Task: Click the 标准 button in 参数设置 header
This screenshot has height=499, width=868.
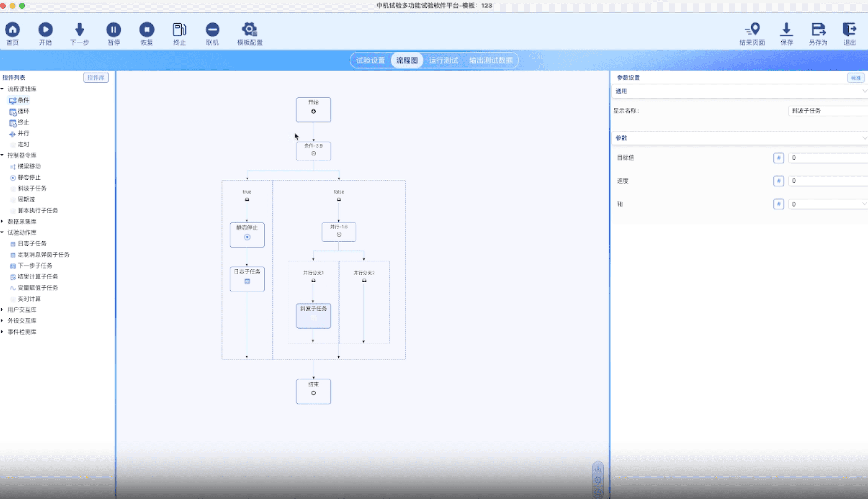Action: click(856, 78)
